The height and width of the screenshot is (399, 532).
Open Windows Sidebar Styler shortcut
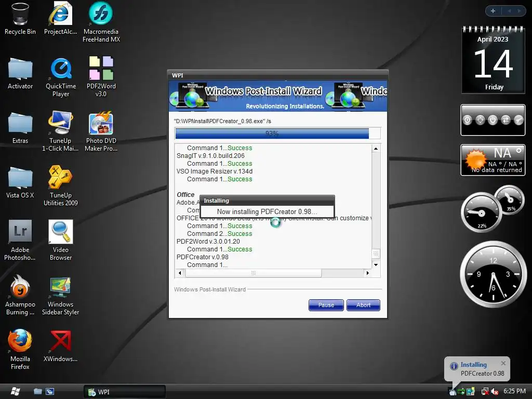[60, 295]
